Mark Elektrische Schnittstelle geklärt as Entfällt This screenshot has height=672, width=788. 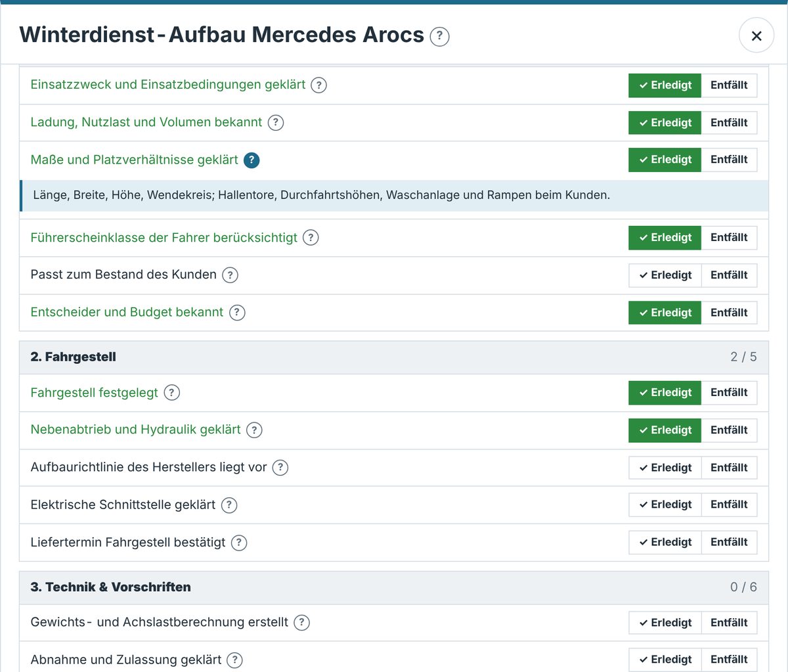729,504
